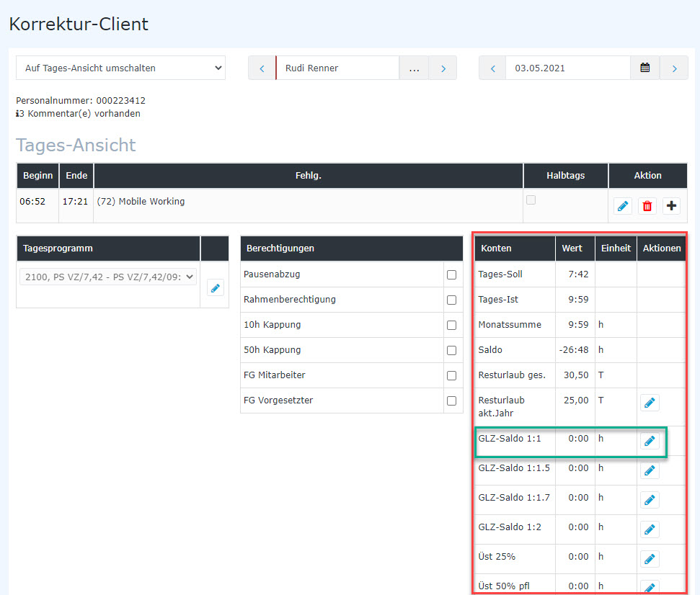Click the Berechtigungen table header
Image resolution: width=700 pixels, height=595 pixels.
tap(351, 249)
